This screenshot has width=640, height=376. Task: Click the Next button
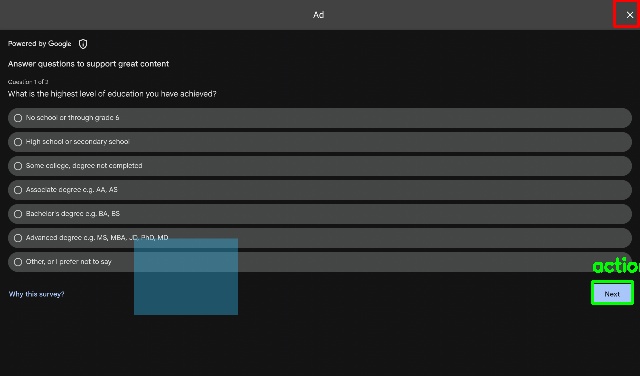[x=612, y=294]
